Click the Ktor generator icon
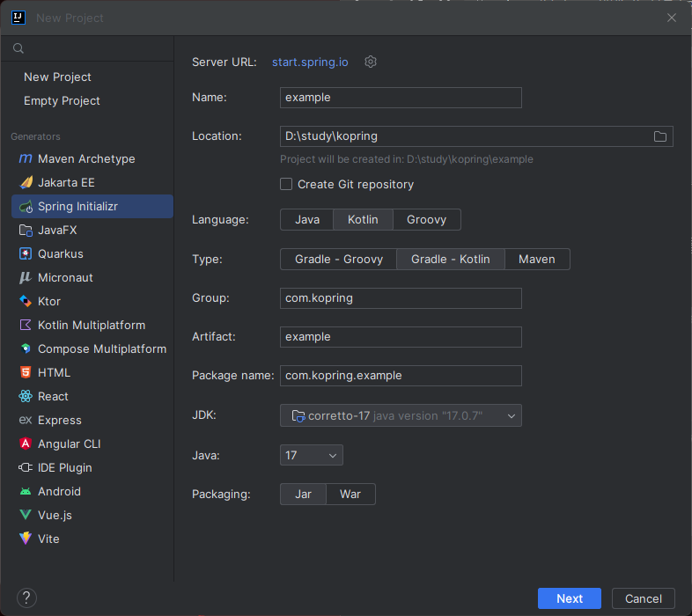 coord(26,301)
